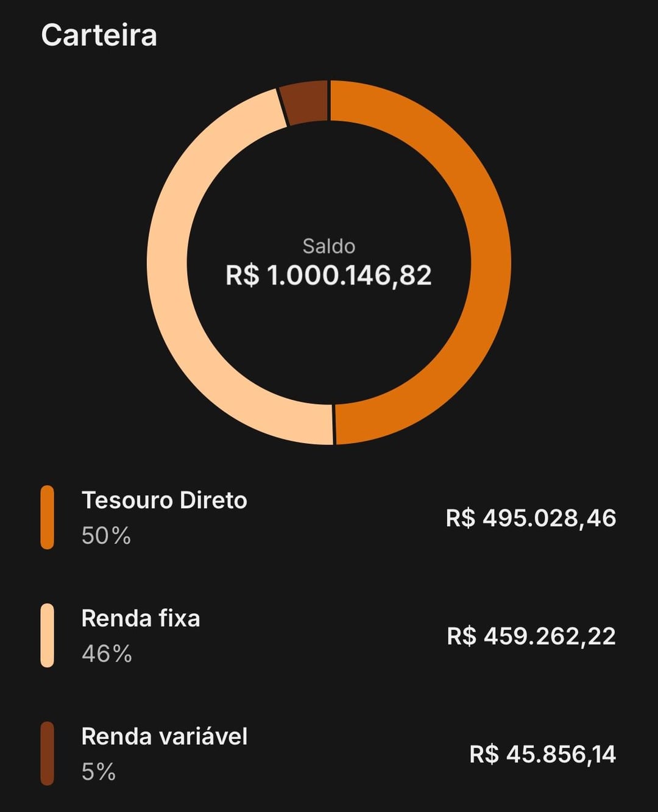Click the Carteira heading
658x812 pixels.
tap(99, 35)
